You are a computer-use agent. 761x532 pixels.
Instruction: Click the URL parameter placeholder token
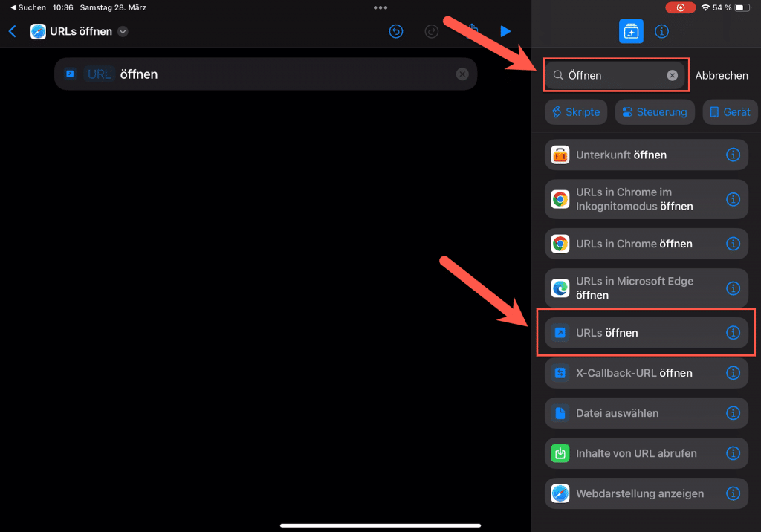99,74
